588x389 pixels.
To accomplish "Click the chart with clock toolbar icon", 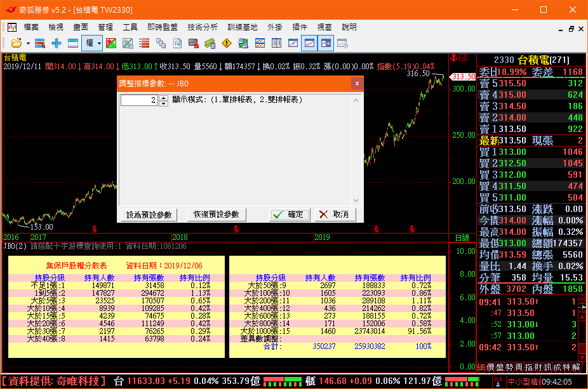I will (342, 43).
